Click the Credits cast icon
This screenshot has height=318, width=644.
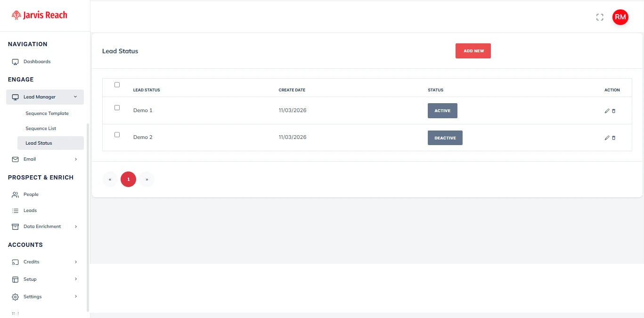coord(15,262)
